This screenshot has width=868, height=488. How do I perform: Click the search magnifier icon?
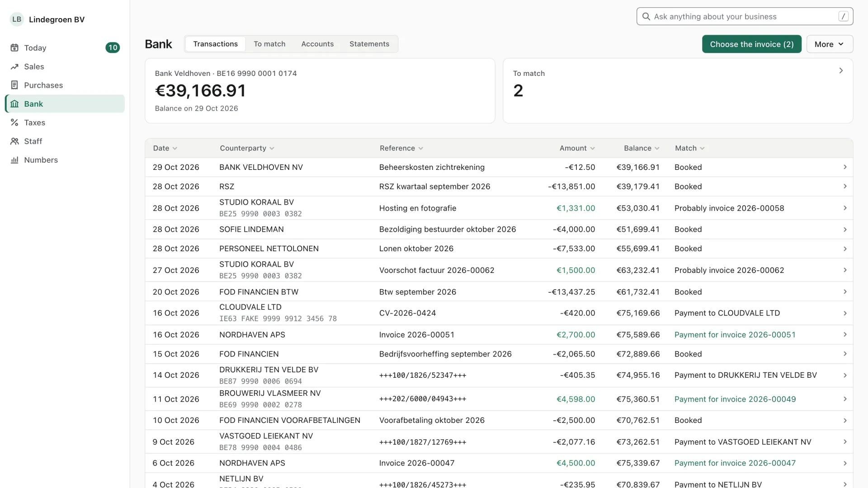click(x=646, y=17)
